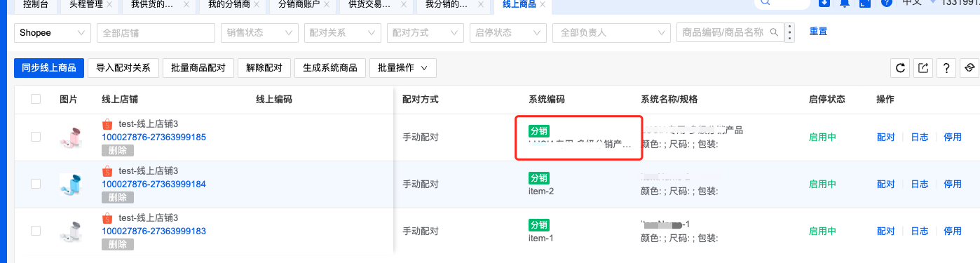The width and height of the screenshot is (980, 263).
Task: Expand the 销售状态 filter dropdown
Action: pyautogui.click(x=259, y=32)
